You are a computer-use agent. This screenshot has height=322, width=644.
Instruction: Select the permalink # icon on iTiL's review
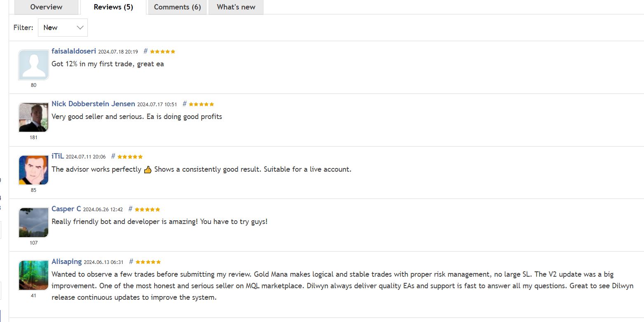click(113, 156)
